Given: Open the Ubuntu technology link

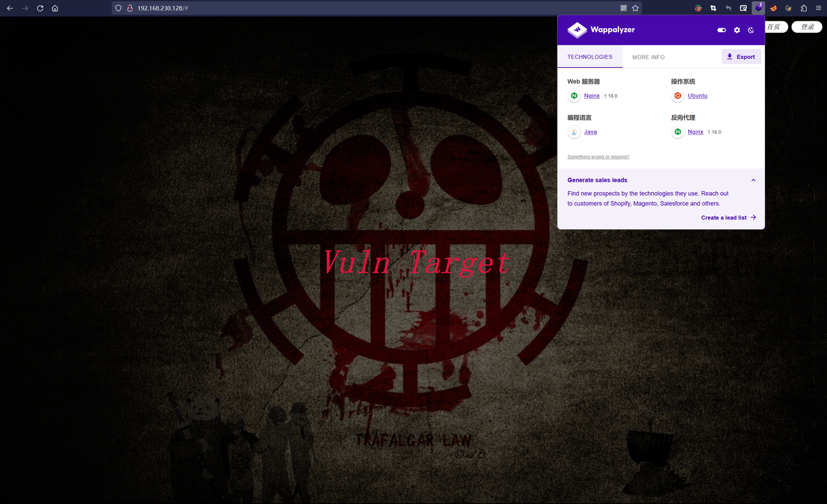Looking at the screenshot, I should [x=697, y=96].
